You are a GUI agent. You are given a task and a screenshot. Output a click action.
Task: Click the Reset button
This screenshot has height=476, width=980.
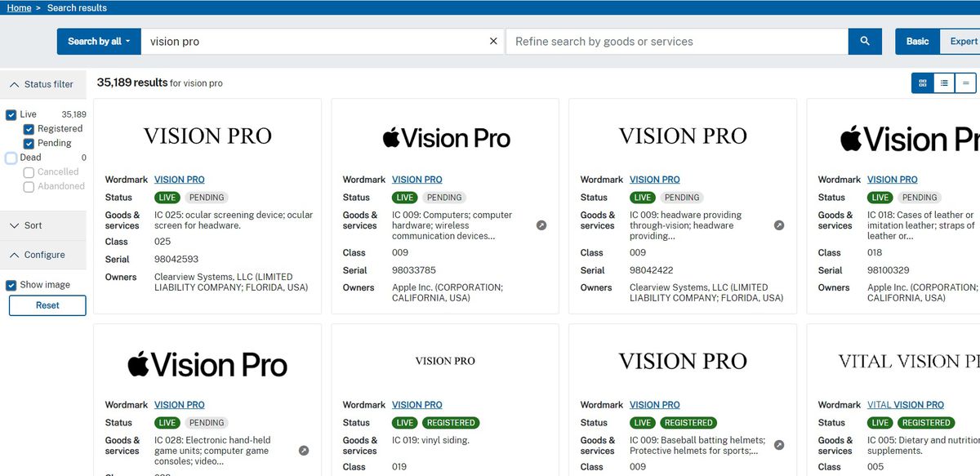point(47,305)
